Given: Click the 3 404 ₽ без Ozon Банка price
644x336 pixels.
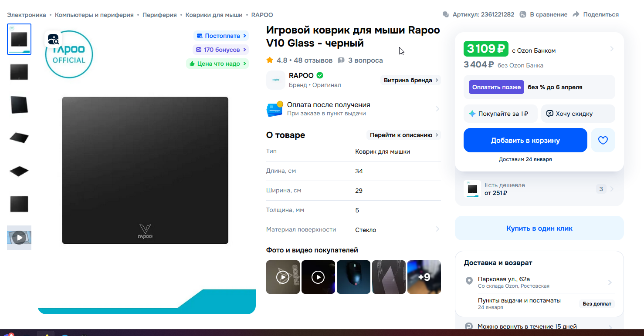Looking at the screenshot, I should pos(503,65).
